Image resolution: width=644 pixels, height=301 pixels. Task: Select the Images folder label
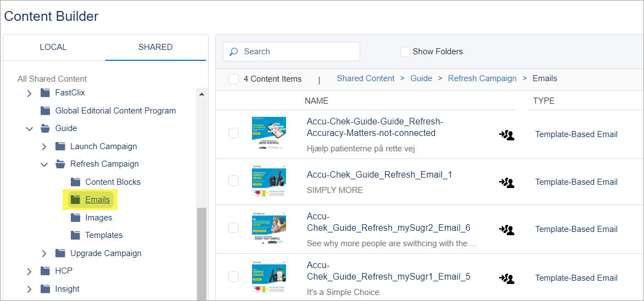(x=99, y=218)
